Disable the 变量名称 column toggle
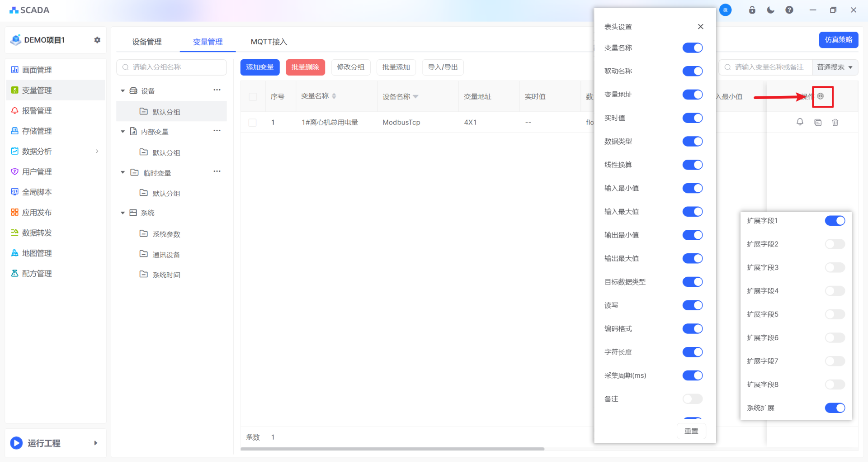This screenshot has height=465, width=868. pos(692,48)
